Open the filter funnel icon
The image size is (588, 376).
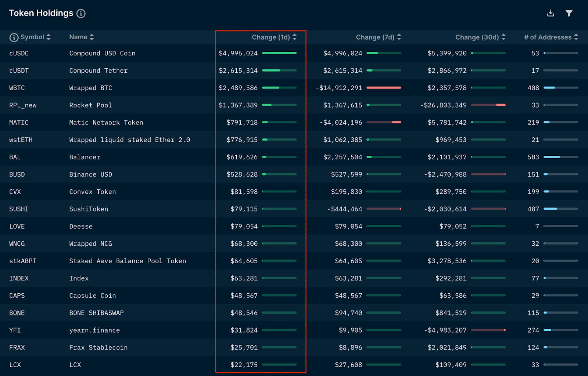coord(569,13)
